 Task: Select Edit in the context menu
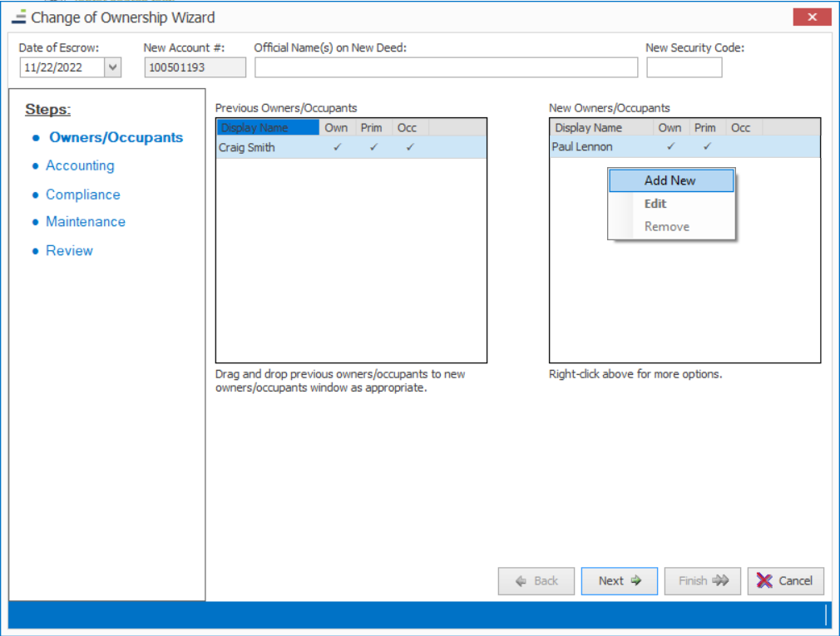pos(655,204)
